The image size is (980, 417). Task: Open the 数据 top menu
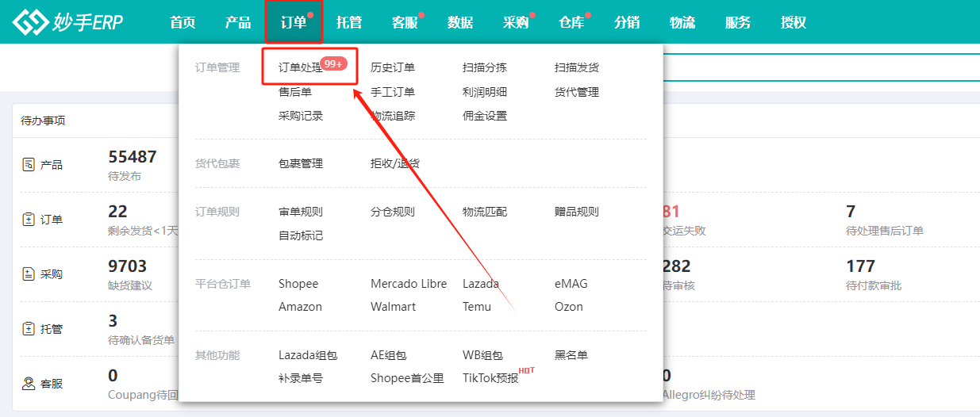460,22
